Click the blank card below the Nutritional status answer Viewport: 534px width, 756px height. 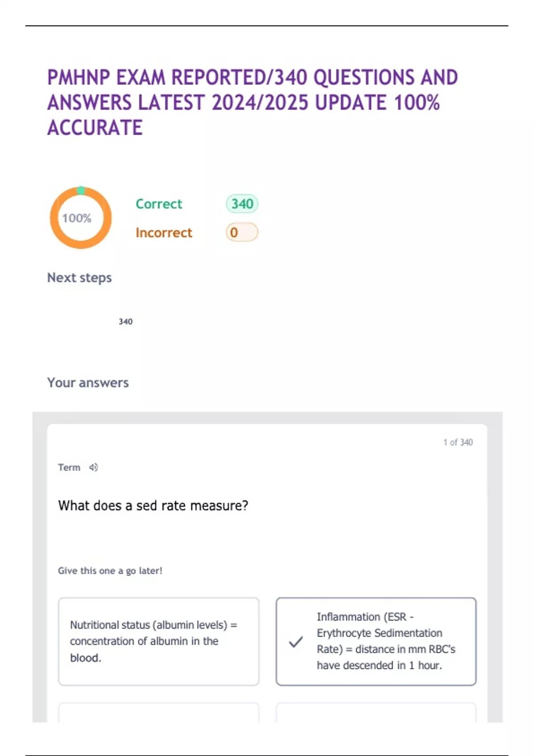158,712
